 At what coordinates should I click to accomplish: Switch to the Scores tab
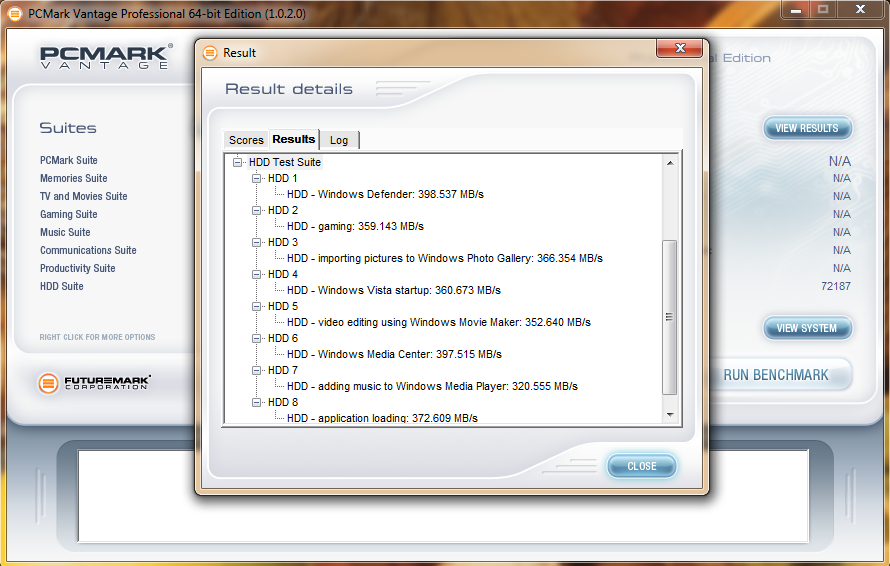tap(246, 140)
